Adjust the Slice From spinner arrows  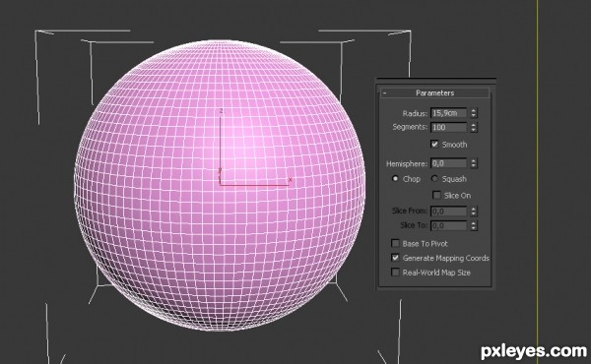coord(474,212)
